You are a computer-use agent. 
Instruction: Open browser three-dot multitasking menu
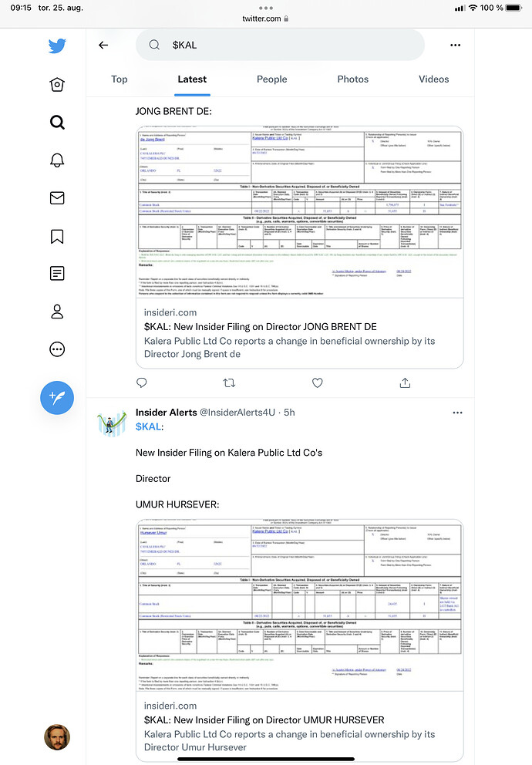(266, 8)
